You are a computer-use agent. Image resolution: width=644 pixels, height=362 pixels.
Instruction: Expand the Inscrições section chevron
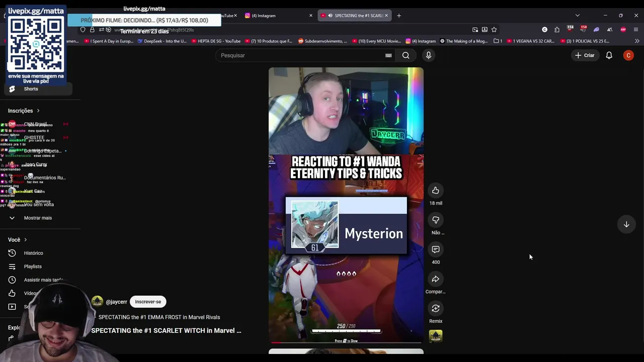pos(38,111)
